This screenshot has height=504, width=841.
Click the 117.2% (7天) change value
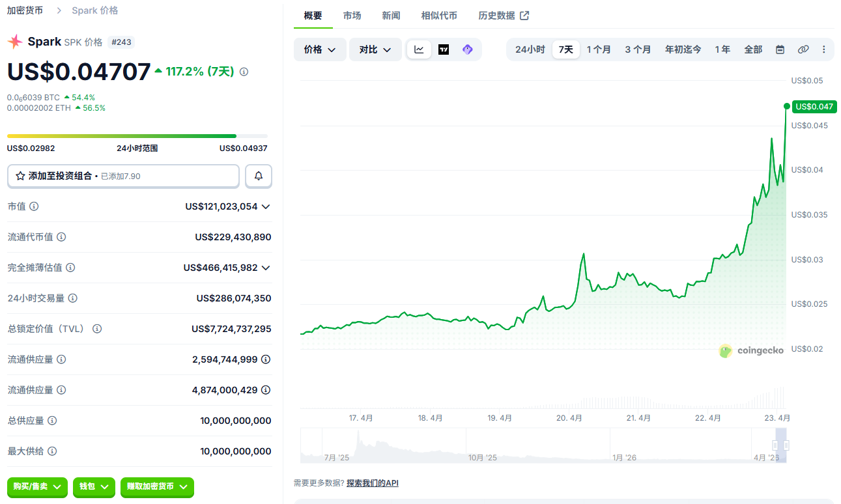click(199, 72)
